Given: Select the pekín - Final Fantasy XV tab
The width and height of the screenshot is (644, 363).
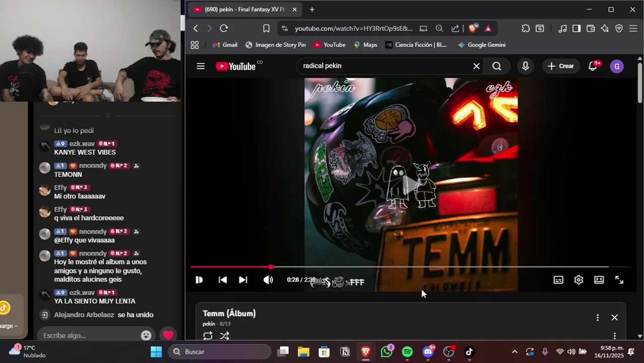Looking at the screenshot, I should click(244, 9).
